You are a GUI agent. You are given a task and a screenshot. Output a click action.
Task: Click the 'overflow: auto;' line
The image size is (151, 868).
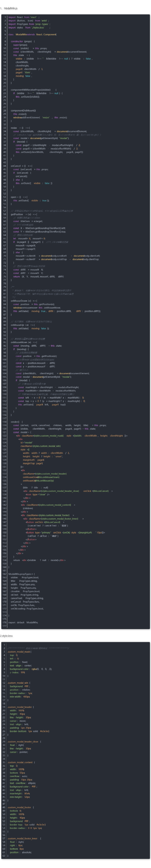tap(18, 776)
